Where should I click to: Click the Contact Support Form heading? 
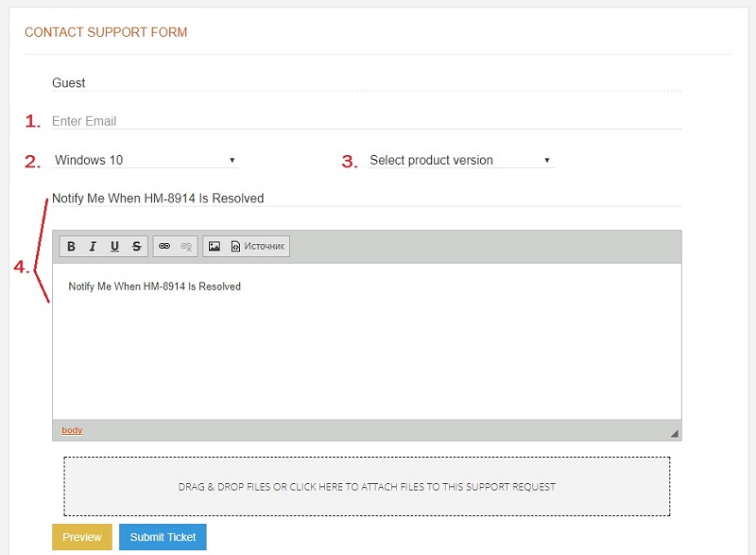[x=106, y=32]
